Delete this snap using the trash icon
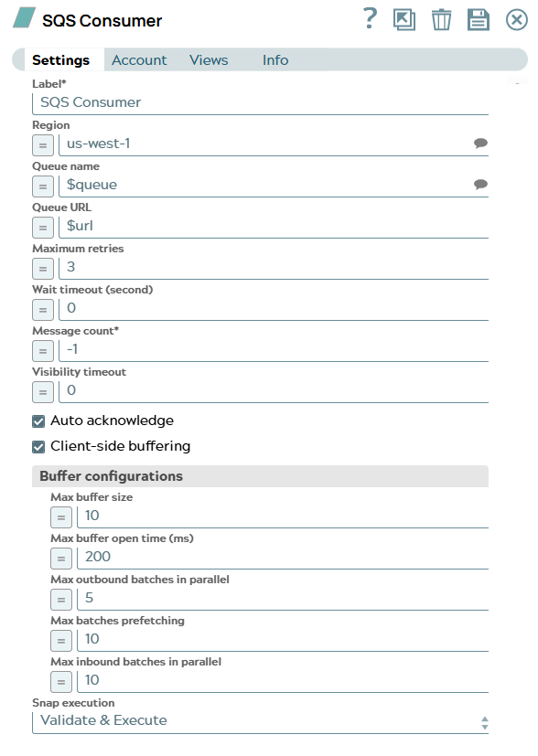This screenshot has height=756, width=538. click(442, 18)
